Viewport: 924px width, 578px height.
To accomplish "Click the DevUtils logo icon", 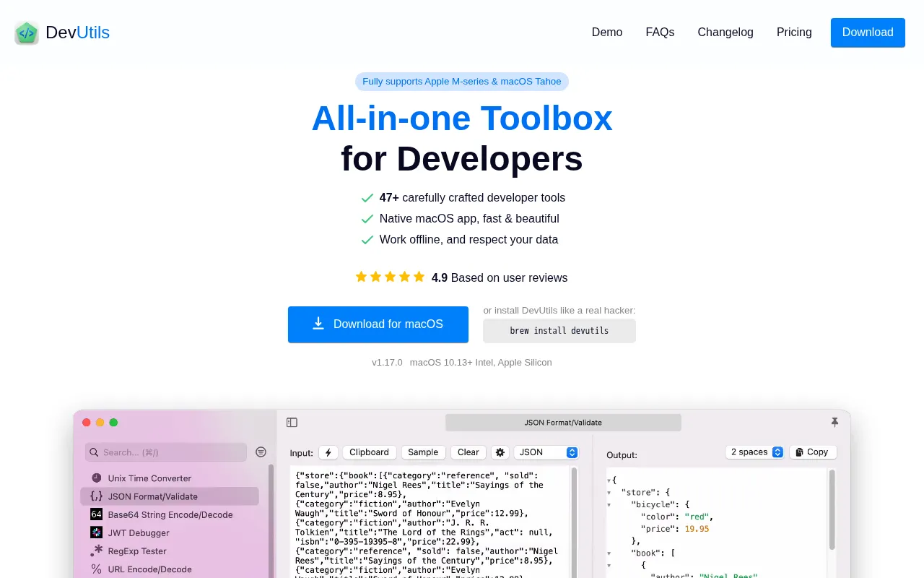I will coord(27,33).
